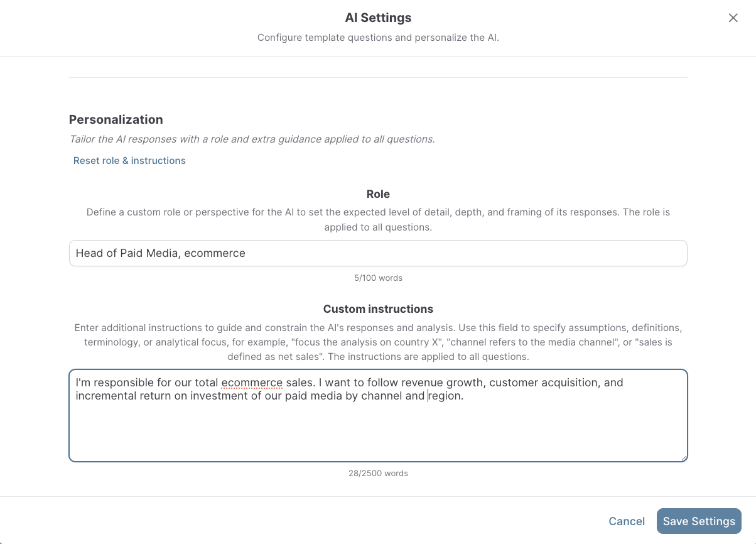Click the empty area of Custom instructions box

point(378,433)
